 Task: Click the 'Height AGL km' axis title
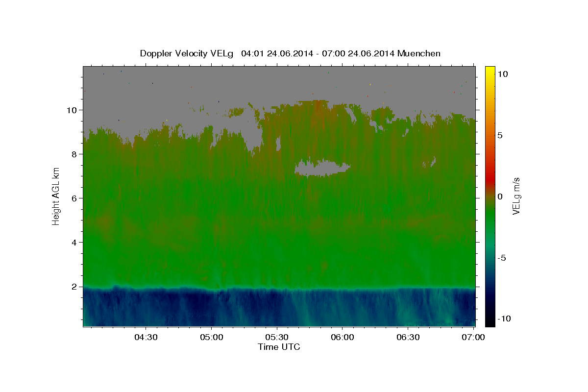pyautogui.click(x=56, y=196)
